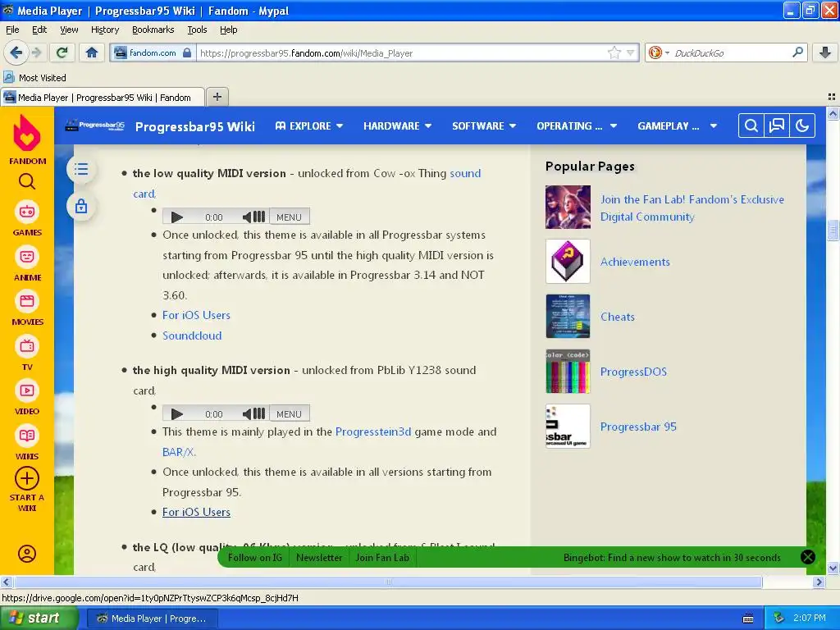Click Follow on IG in banner
The height and width of the screenshot is (630, 840).
point(254,558)
